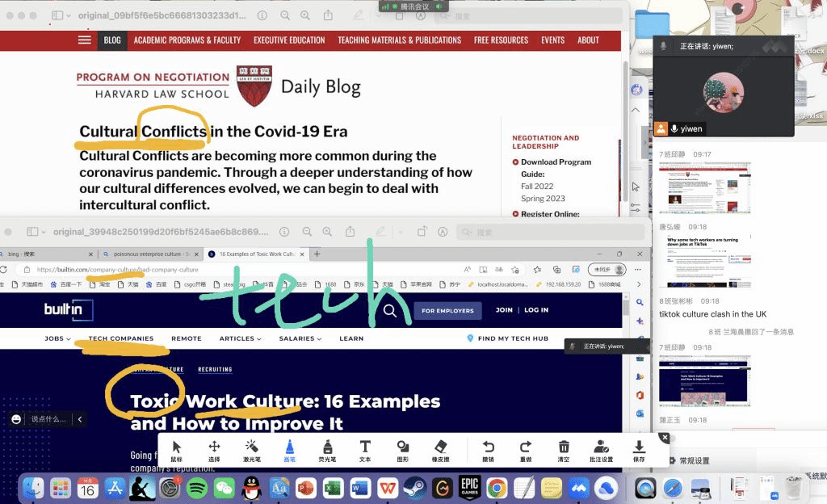This screenshot has width=827, height=504.
Task: Open 批注设置 annotation settings
Action: pyautogui.click(x=601, y=451)
